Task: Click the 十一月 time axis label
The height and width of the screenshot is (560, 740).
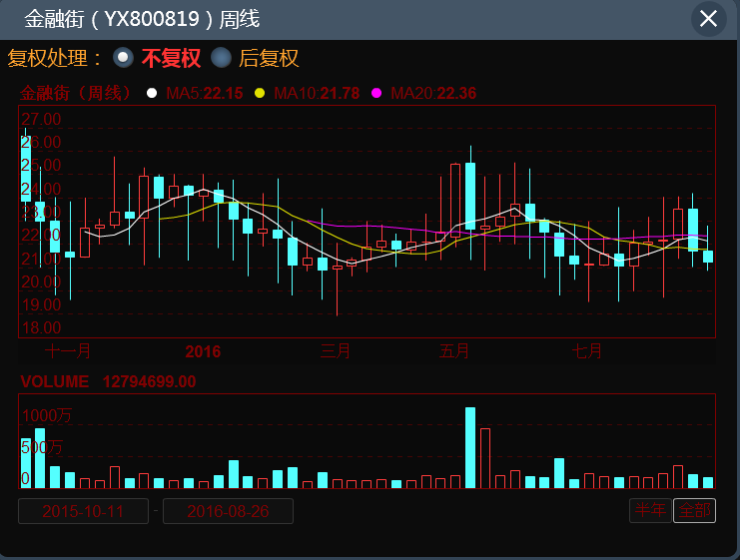Action: (x=69, y=351)
